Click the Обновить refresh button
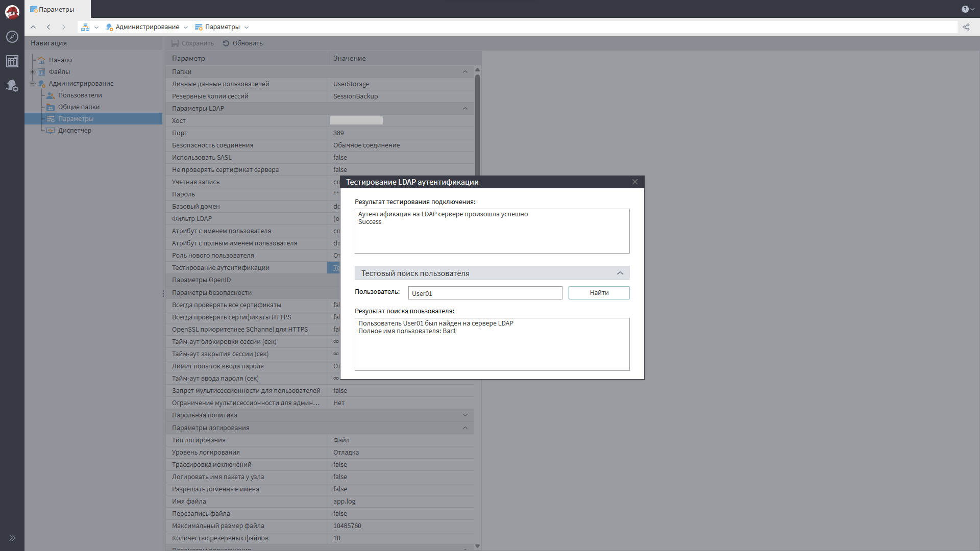This screenshot has width=980, height=551. pyautogui.click(x=243, y=43)
